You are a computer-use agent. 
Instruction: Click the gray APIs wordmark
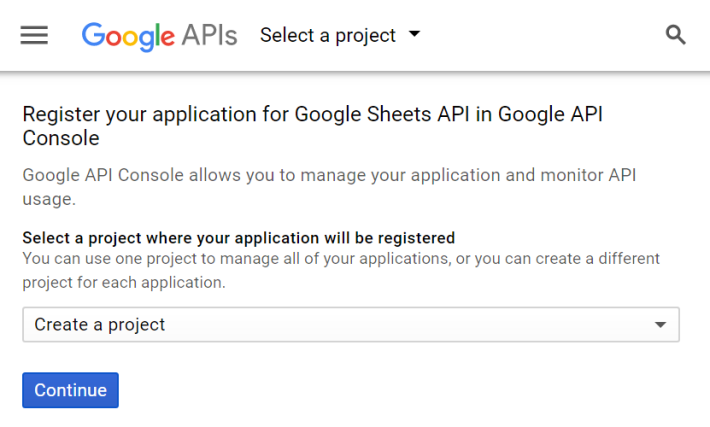[x=209, y=35]
